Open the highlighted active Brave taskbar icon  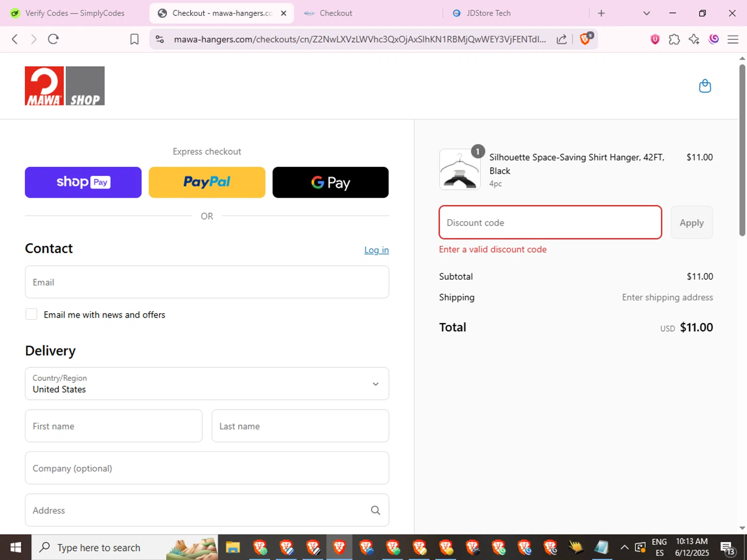[339, 548]
